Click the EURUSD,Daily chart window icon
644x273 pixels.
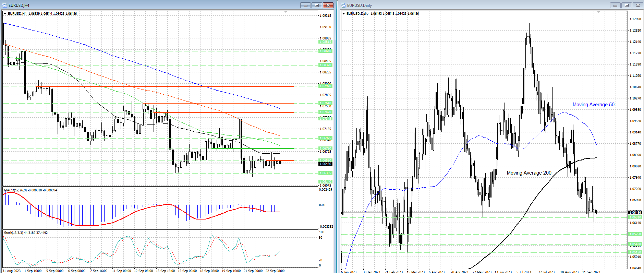click(x=343, y=5)
